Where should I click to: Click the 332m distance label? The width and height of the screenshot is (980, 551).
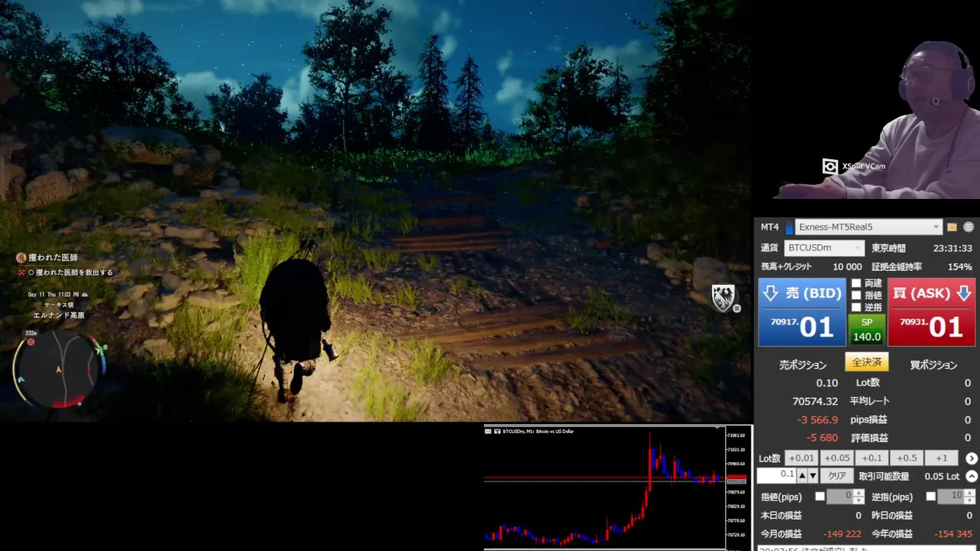coord(31,334)
